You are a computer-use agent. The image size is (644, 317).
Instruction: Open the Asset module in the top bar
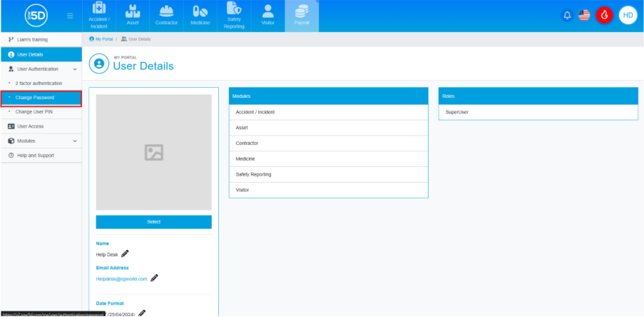[x=133, y=16]
